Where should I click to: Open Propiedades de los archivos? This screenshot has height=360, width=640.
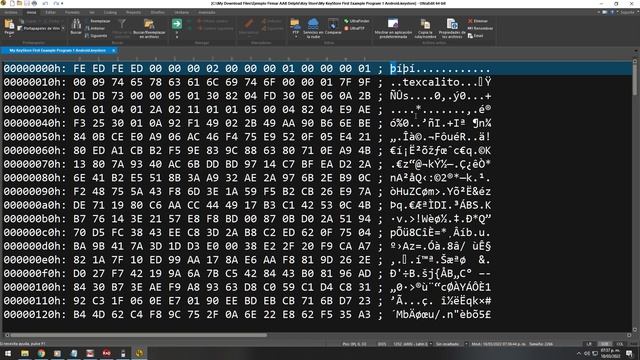click(x=452, y=28)
